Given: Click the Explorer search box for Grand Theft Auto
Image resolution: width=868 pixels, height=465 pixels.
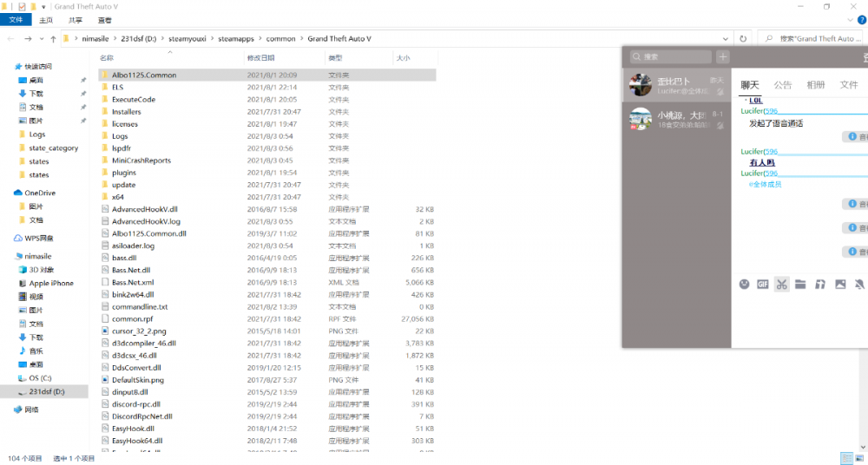Looking at the screenshot, I should (x=812, y=39).
